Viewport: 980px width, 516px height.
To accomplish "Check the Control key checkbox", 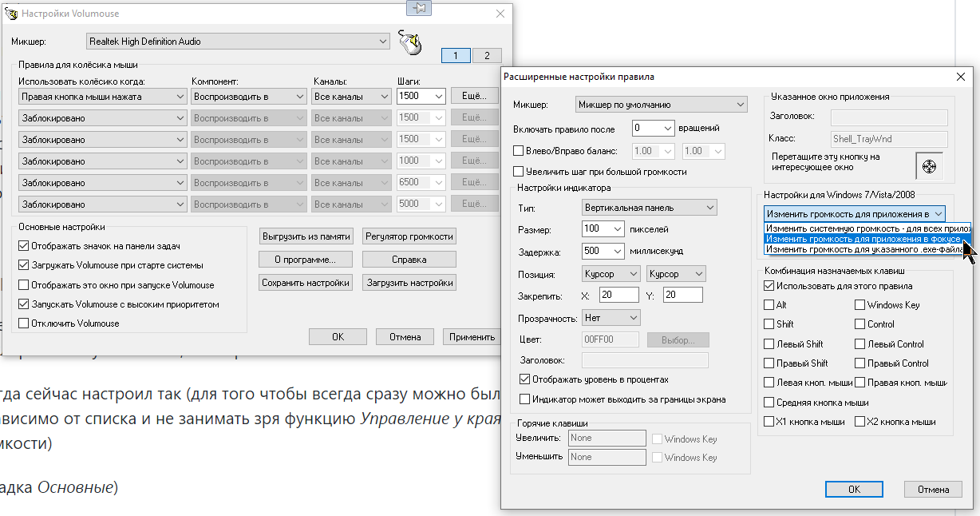I will (860, 324).
